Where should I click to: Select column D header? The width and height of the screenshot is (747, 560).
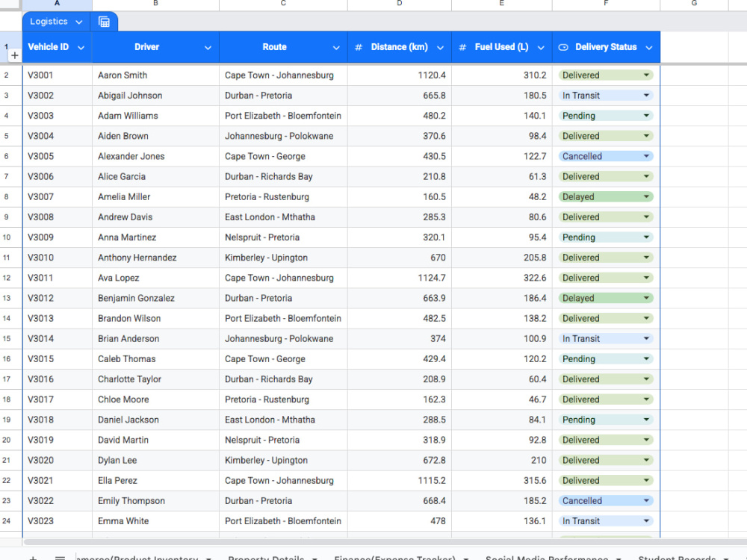click(400, 4)
